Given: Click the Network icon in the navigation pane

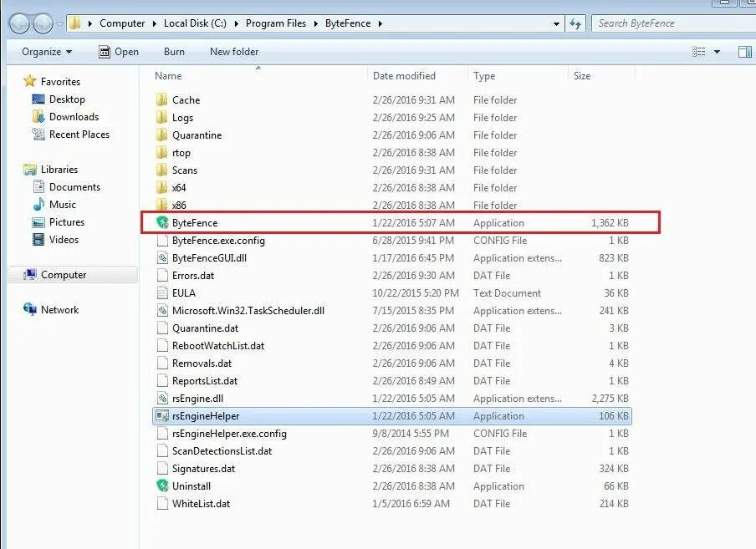Looking at the screenshot, I should [30, 309].
